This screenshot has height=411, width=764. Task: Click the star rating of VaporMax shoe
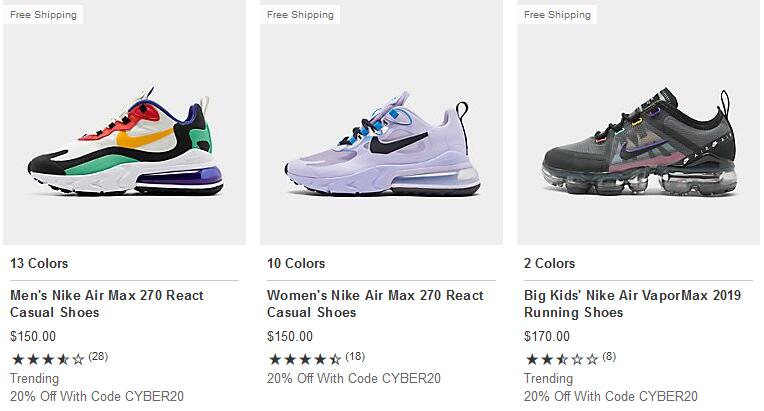pyautogui.click(x=562, y=359)
